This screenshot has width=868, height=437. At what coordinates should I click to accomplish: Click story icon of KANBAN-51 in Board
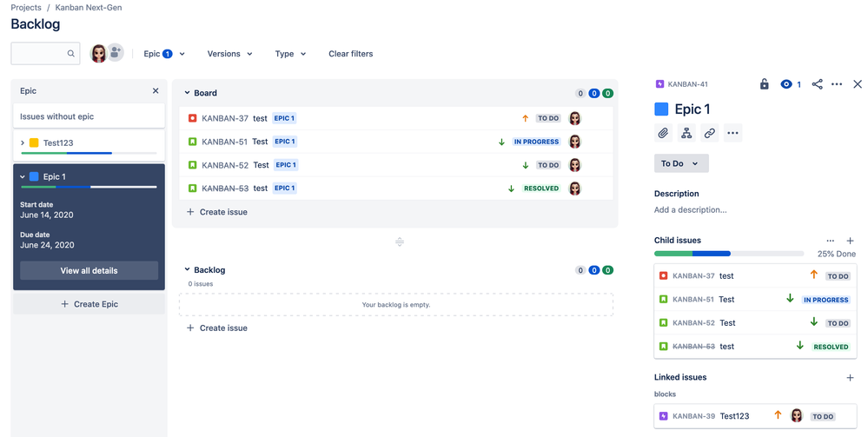point(192,142)
